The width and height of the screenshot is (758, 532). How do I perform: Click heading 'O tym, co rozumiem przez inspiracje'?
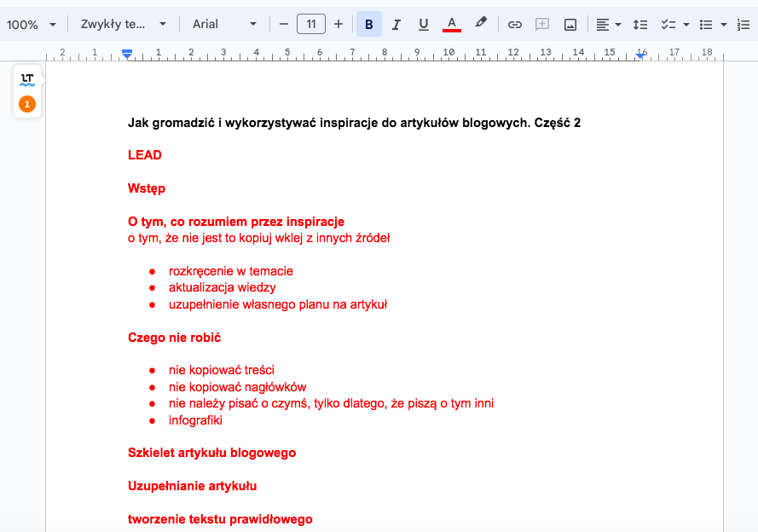[236, 222]
